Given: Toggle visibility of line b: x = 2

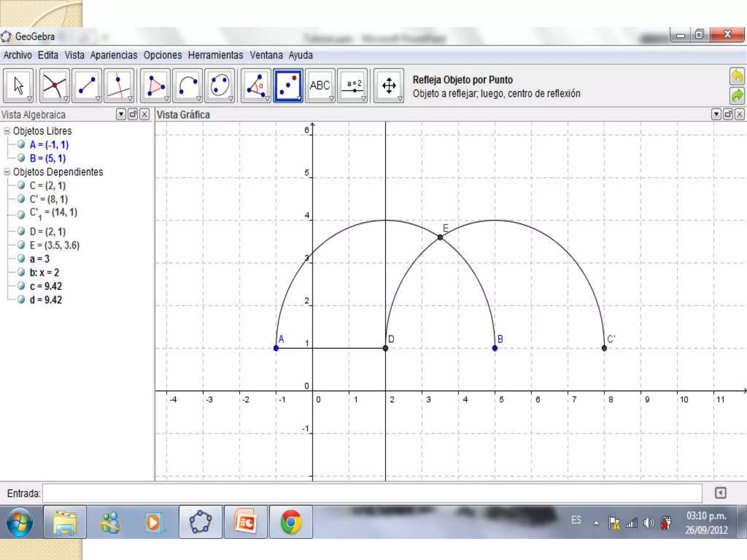Looking at the screenshot, I should [22, 272].
